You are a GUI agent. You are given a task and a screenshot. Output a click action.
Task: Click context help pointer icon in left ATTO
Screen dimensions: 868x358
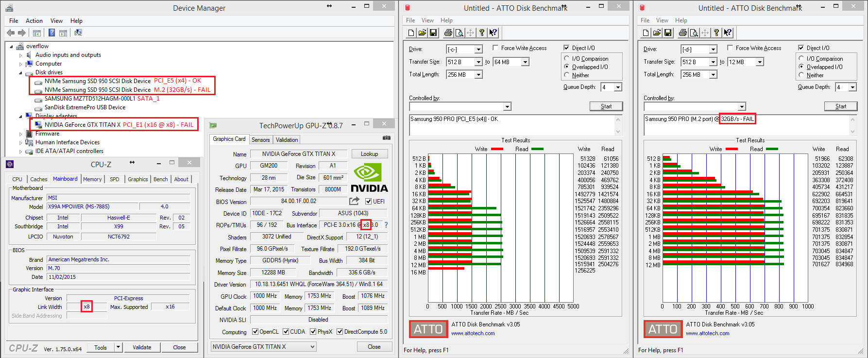(x=493, y=33)
